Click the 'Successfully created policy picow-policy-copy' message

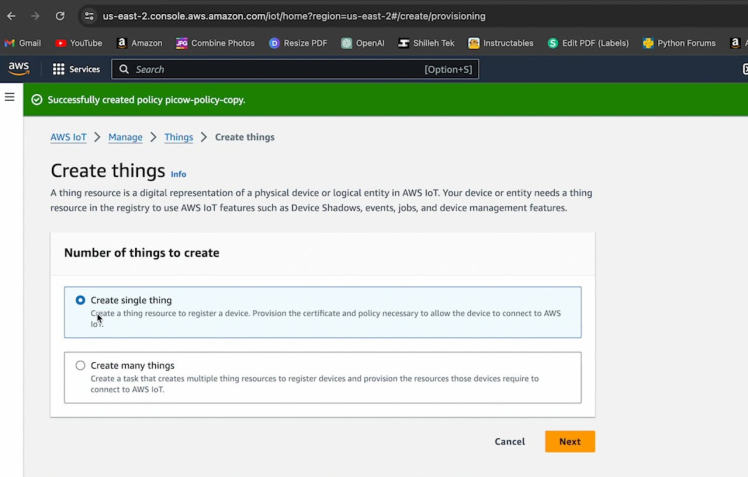click(146, 100)
